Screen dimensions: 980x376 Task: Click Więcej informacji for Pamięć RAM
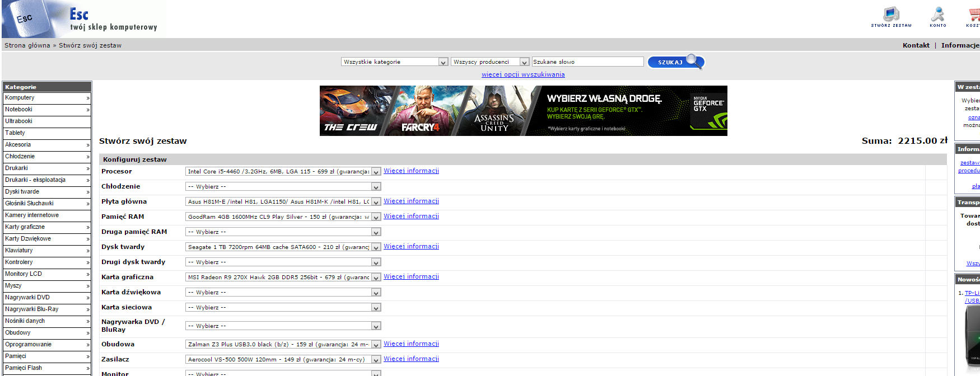(411, 216)
